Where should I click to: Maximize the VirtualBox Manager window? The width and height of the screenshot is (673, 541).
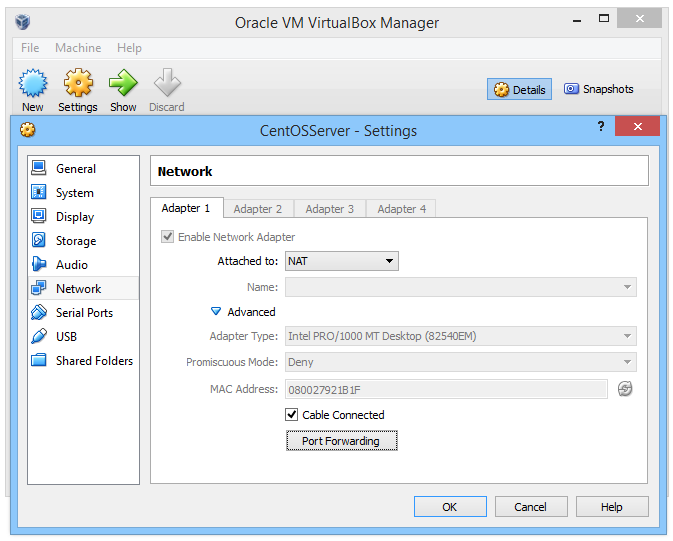604,18
